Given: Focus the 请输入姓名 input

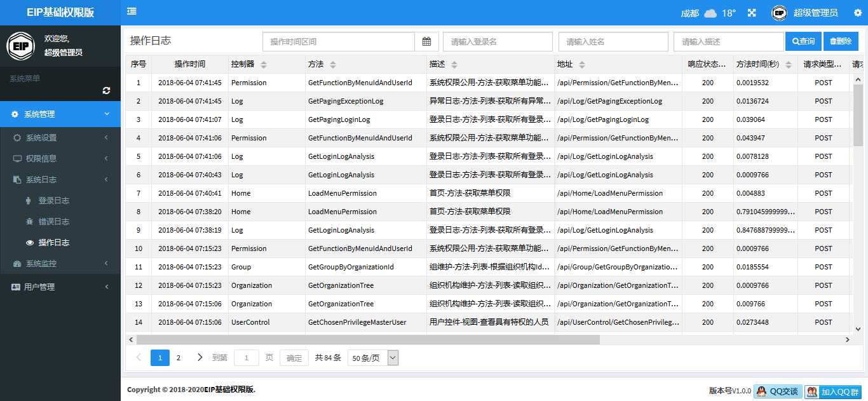Looking at the screenshot, I should point(613,41).
